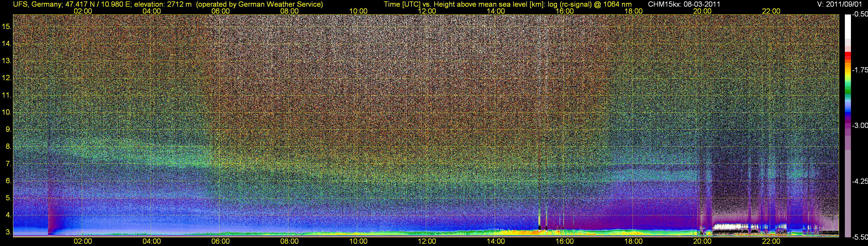The image size is (868, 246).
Task: Click the -1.75 colorbar scale value
Action: (x=860, y=70)
